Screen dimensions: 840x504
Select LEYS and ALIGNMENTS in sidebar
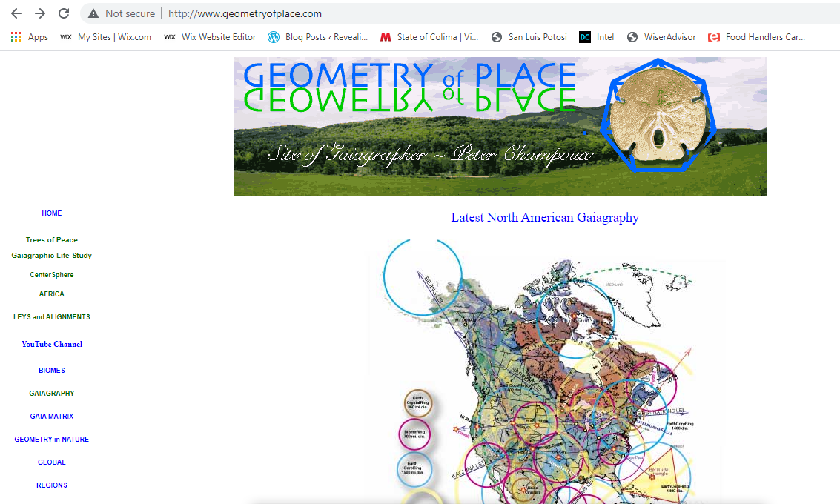point(52,317)
